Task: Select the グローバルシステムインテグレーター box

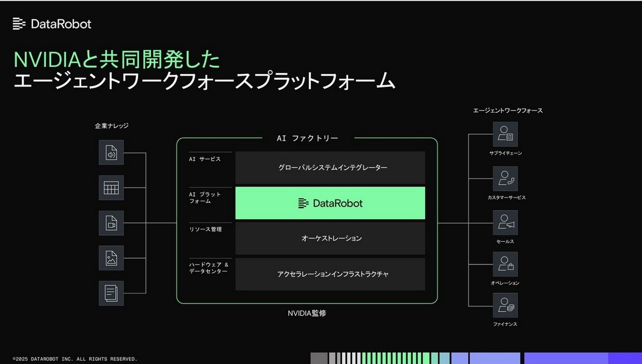Action: 330,167
